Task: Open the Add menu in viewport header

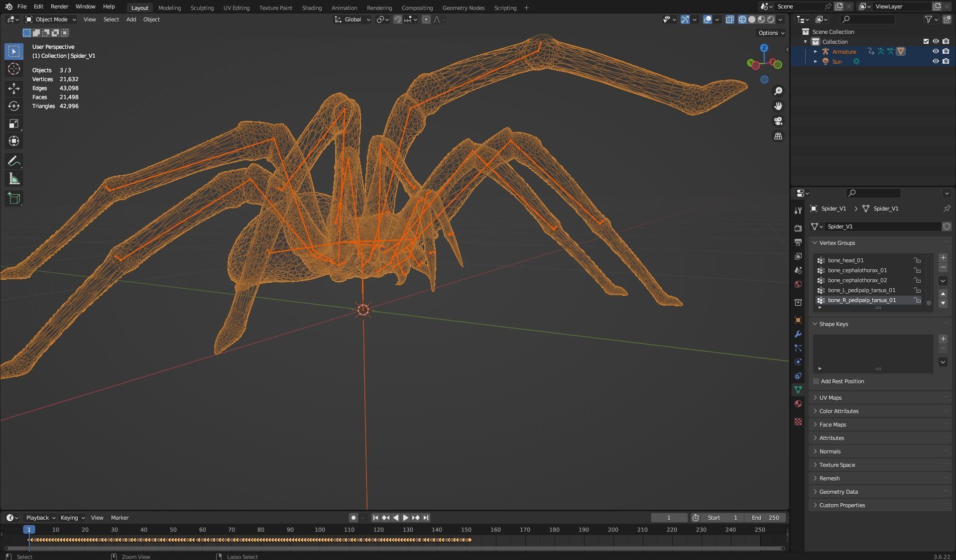Action: 131,19
